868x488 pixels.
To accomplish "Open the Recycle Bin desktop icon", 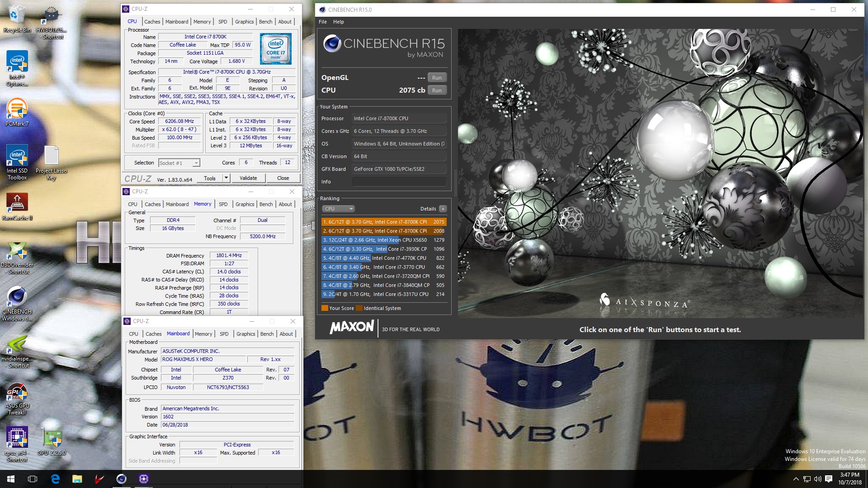I will point(17,19).
